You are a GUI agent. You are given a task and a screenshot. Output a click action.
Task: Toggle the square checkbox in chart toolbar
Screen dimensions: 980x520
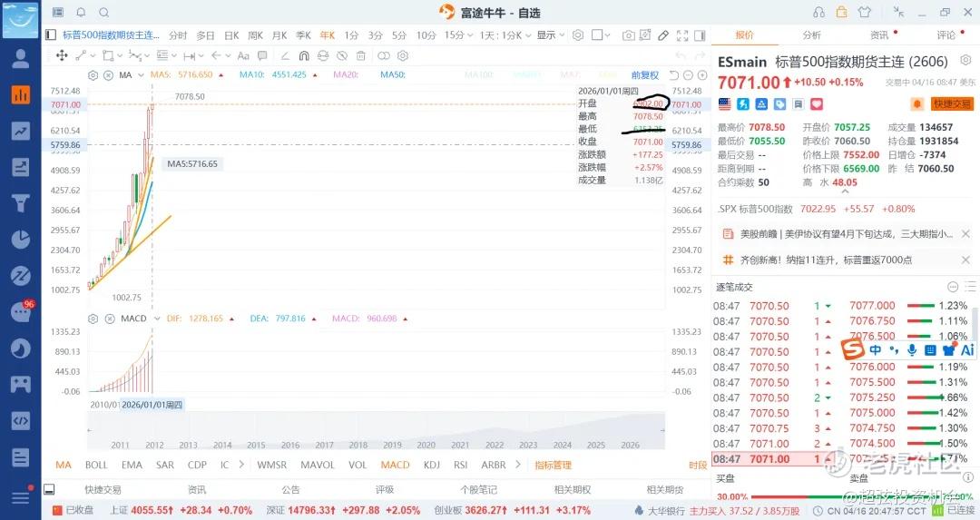[597, 35]
